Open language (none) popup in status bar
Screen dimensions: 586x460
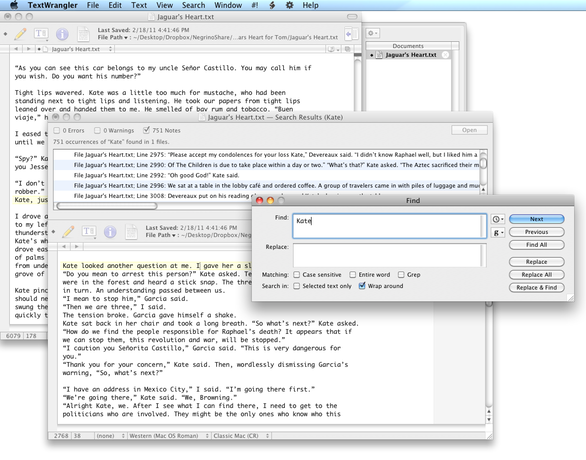click(110, 436)
